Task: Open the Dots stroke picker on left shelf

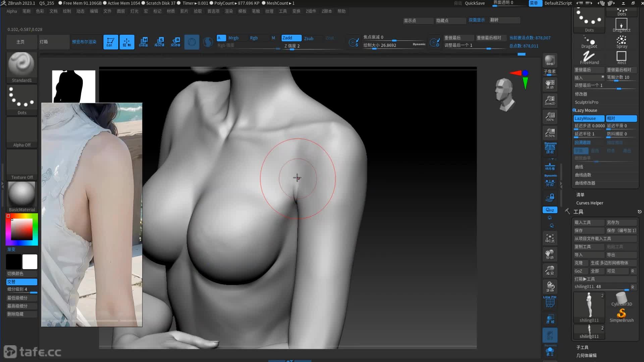Action: [x=21, y=100]
